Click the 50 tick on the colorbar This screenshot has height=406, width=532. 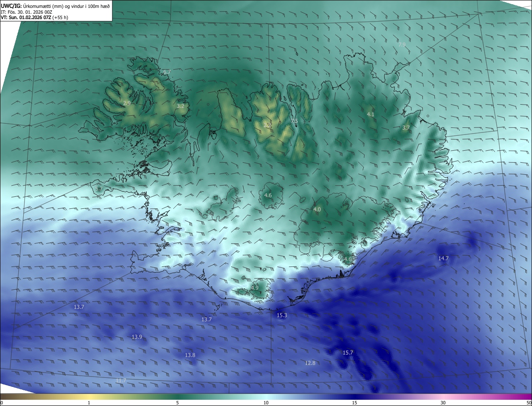point(529,403)
